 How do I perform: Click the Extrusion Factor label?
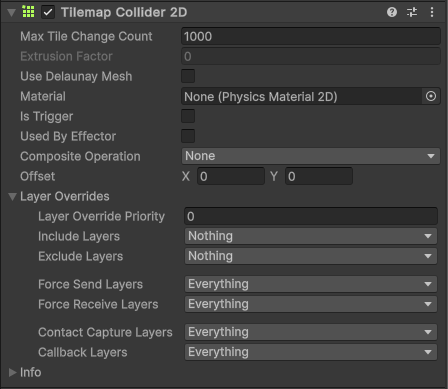(66, 56)
